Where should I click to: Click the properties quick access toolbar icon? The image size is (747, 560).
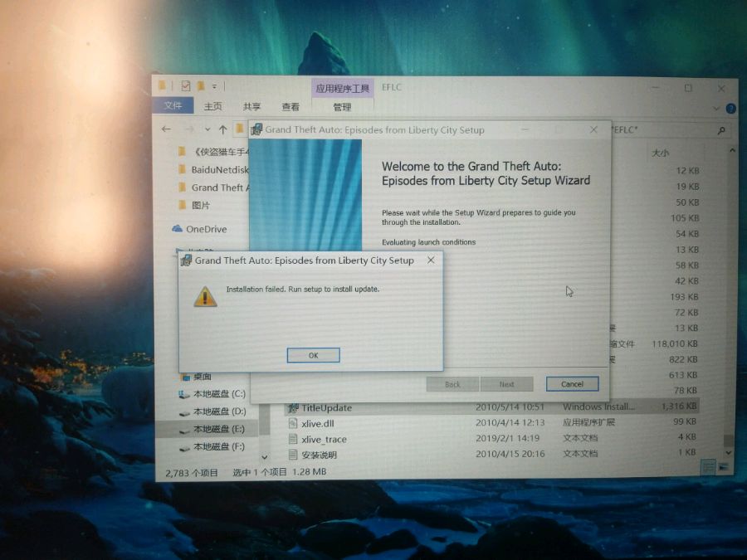tap(185, 85)
